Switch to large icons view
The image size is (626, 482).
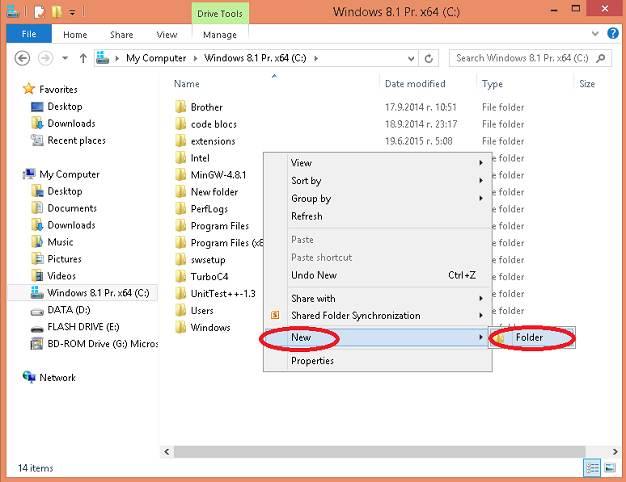pyautogui.click(x=610, y=467)
